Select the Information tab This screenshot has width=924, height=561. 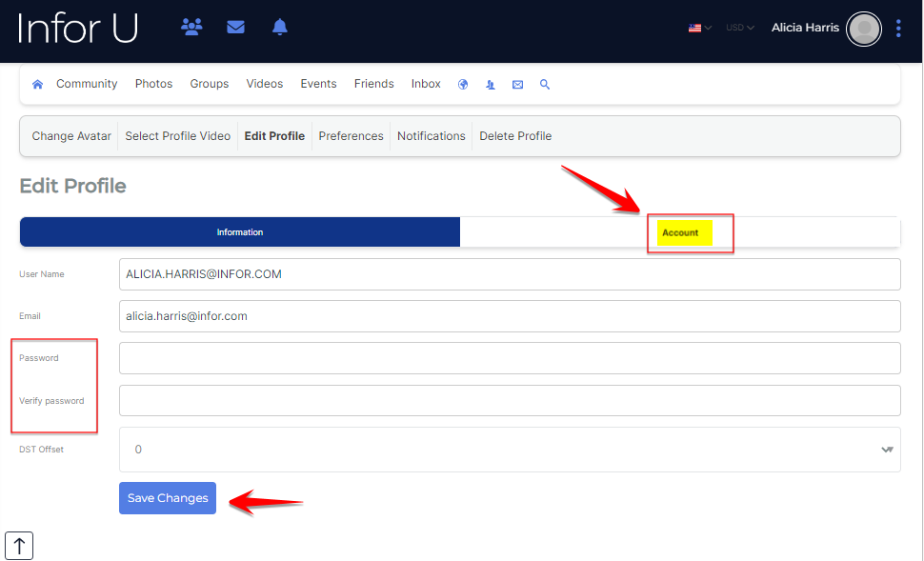(240, 232)
